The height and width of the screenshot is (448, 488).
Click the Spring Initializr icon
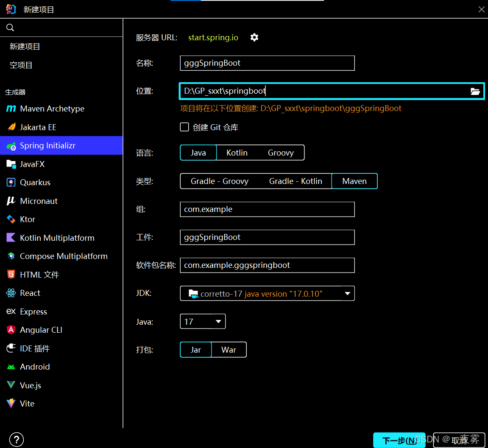tap(11, 146)
